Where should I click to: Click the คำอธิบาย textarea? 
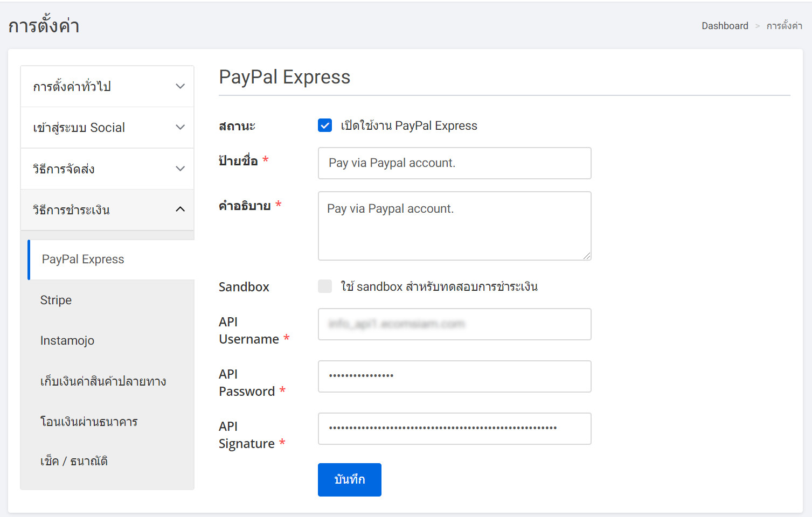[455, 226]
